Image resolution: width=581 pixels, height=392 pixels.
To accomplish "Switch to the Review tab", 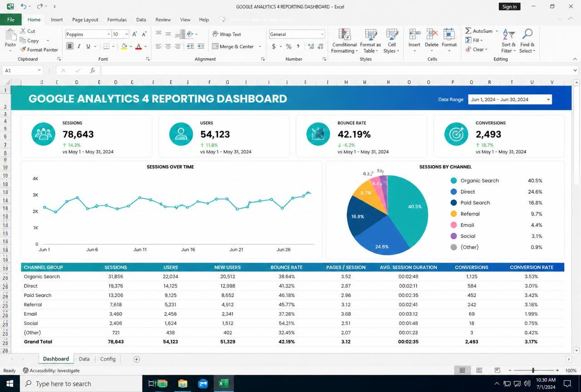I will tap(163, 20).
